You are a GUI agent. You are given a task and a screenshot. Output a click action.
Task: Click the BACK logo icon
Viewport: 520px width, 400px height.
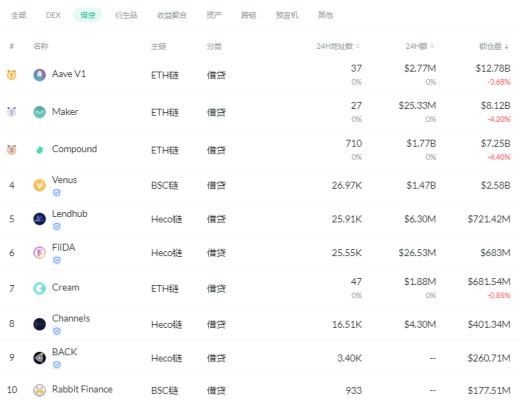tap(39, 358)
